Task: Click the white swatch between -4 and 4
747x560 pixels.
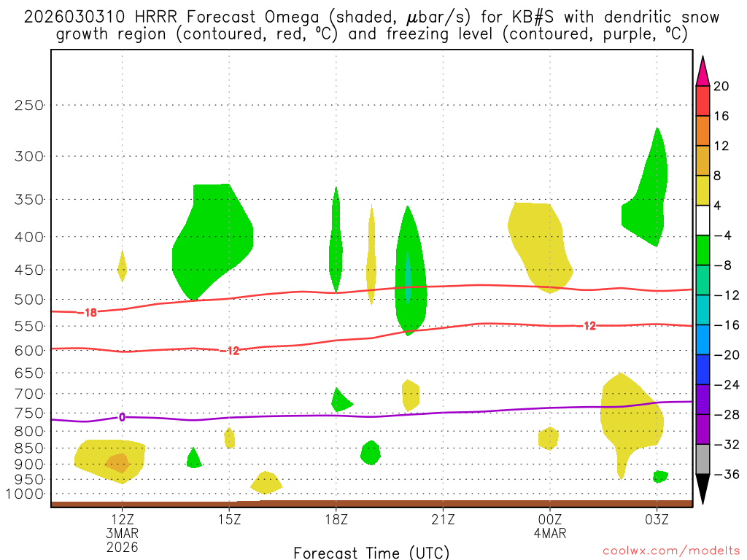Action: (x=703, y=220)
